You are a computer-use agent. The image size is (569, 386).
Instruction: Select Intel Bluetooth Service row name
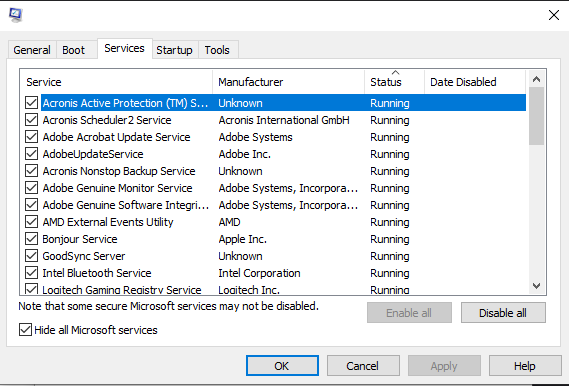[97, 273]
